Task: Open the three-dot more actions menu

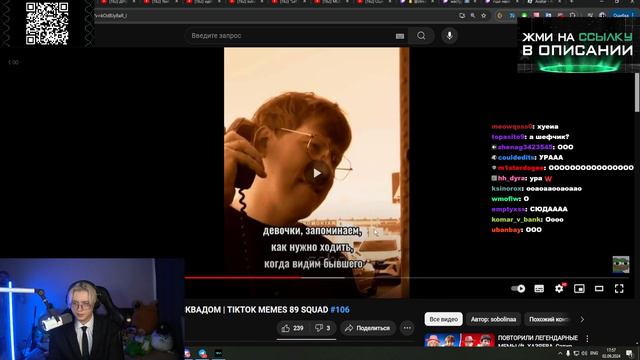Action: [x=407, y=328]
